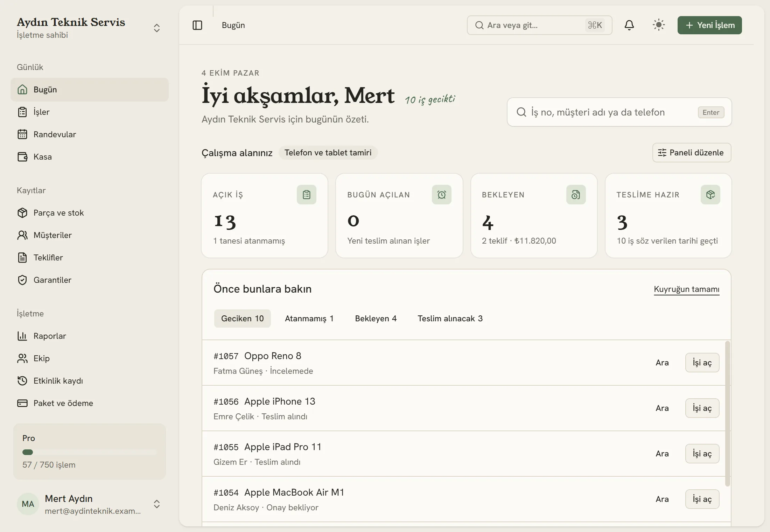This screenshot has width=770, height=532.
Task: Click the Ekip team icon
Action: coord(22,358)
